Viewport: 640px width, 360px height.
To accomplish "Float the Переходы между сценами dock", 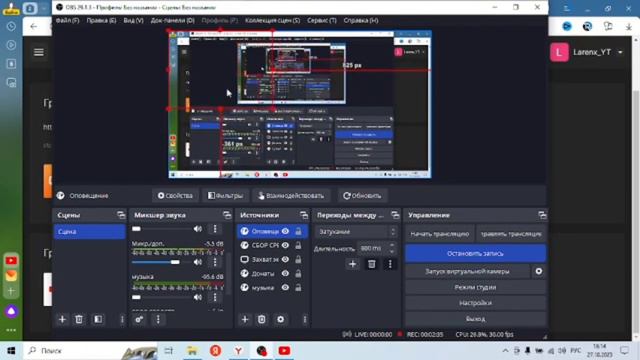I will tap(395, 215).
